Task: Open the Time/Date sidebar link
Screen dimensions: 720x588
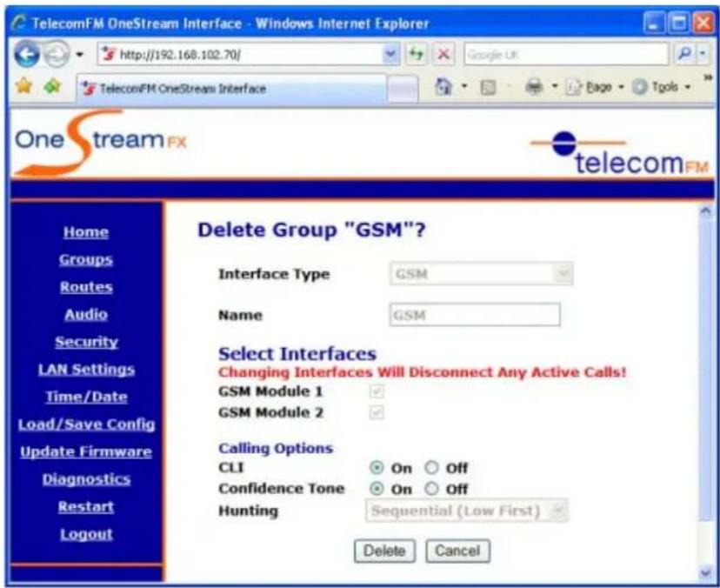Action: (86, 397)
